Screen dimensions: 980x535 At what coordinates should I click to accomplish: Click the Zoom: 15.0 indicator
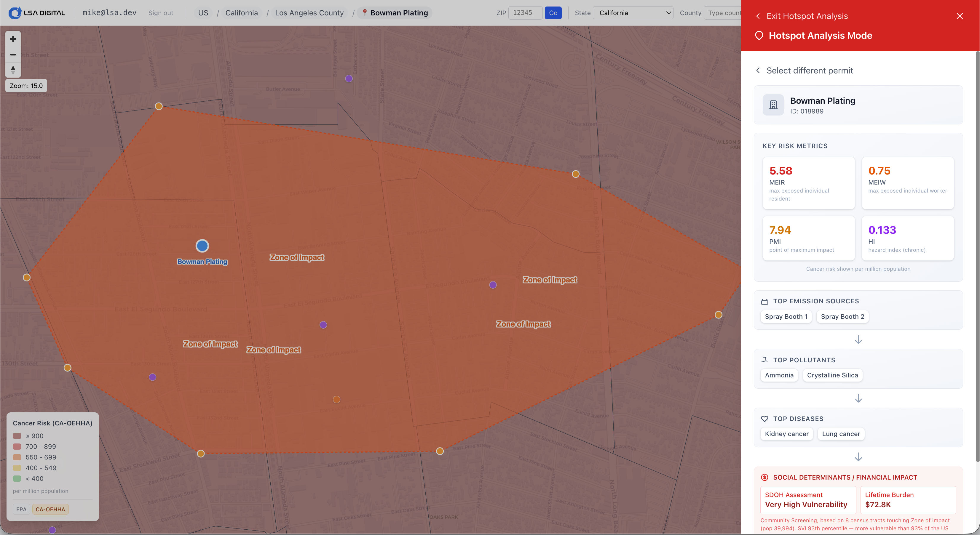click(26, 86)
